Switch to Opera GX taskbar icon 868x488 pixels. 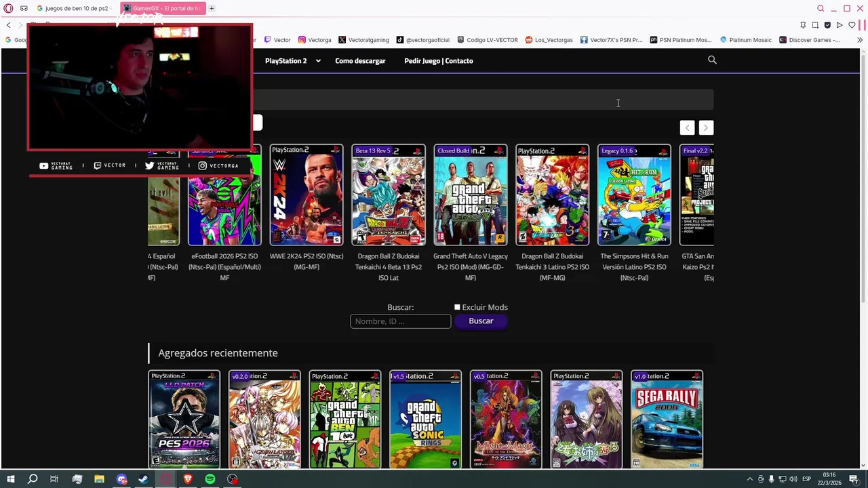coord(165,479)
